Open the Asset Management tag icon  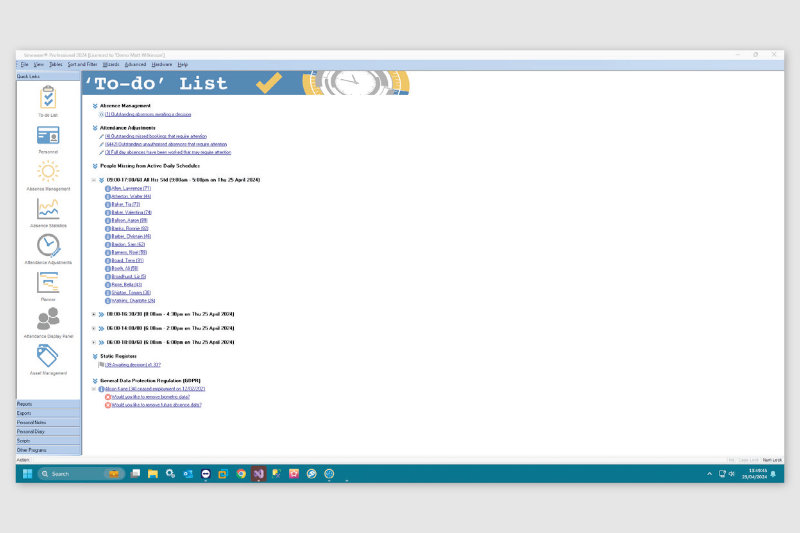pos(48,357)
